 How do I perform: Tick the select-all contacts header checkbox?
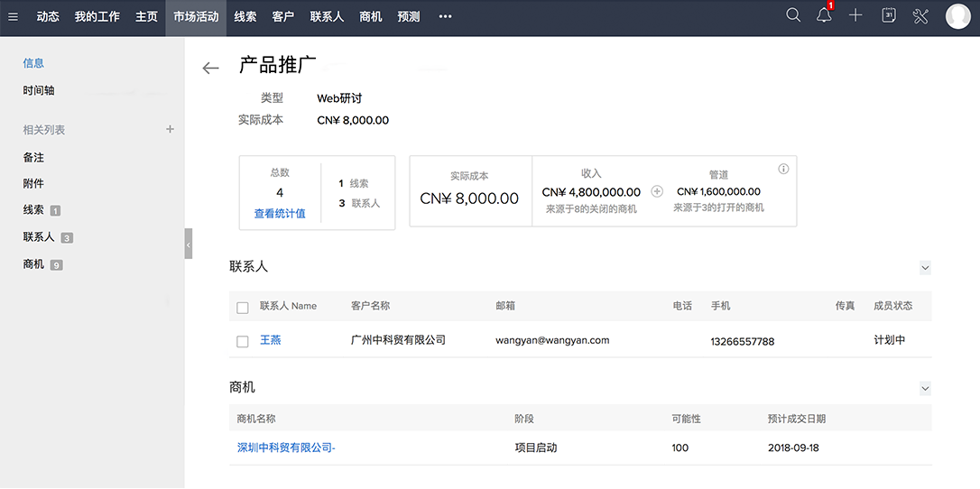[x=242, y=308]
